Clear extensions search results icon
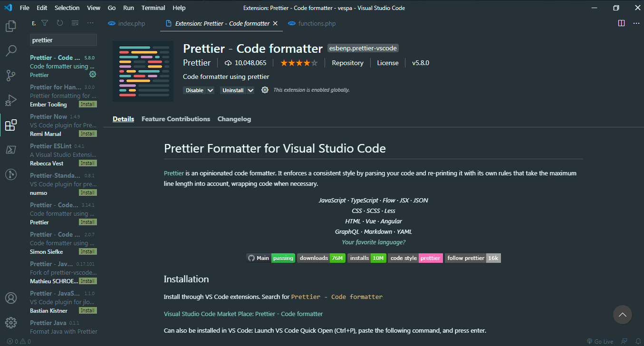This screenshot has width=644, height=346. (75, 23)
